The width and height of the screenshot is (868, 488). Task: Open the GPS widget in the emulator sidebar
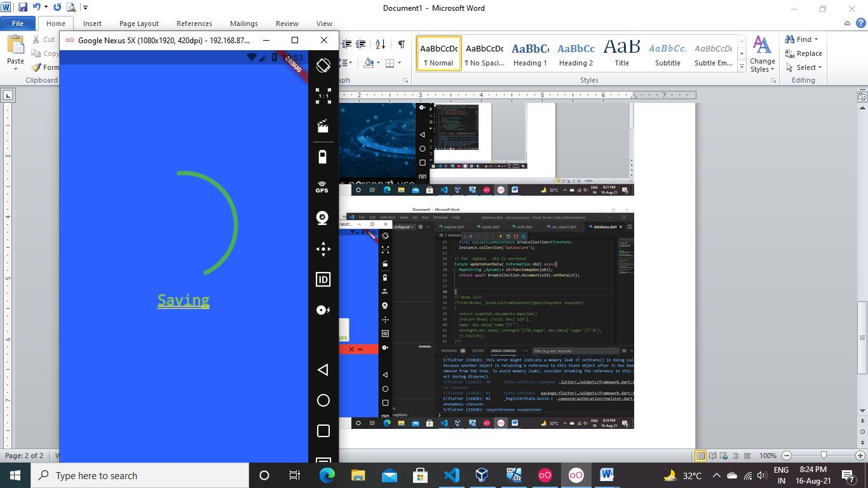coord(322,187)
